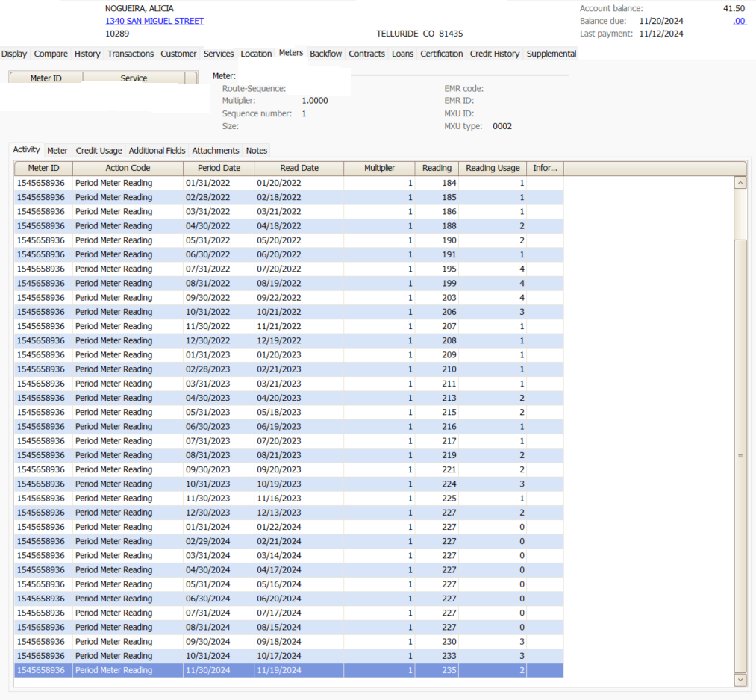Select the row with period date 07/31/2023
Screen dimensions: 756x700
(x=289, y=440)
